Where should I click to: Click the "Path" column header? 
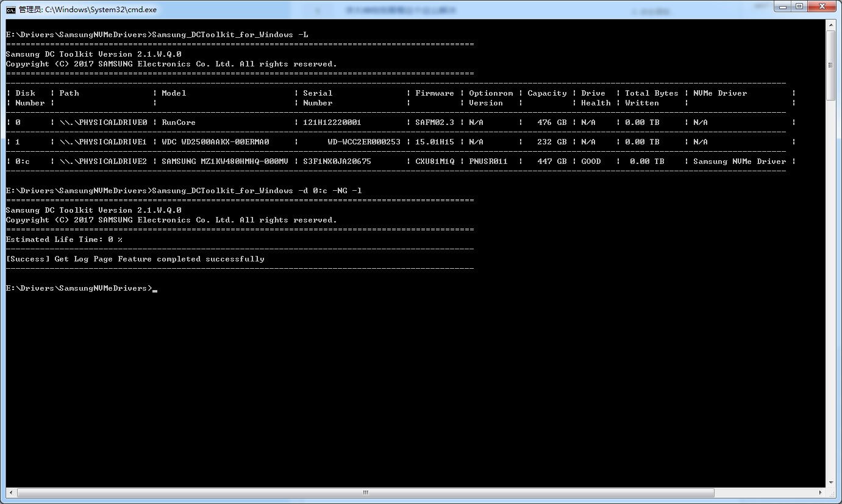(70, 93)
